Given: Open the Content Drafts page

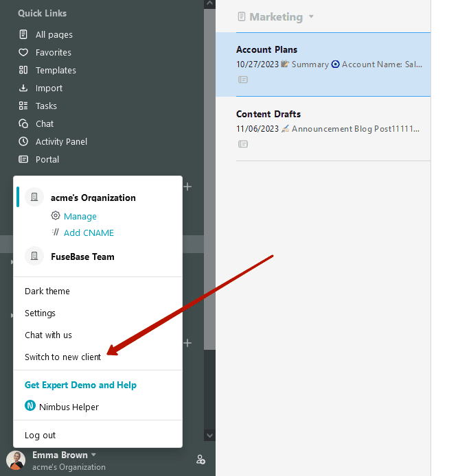Looking at the screenshot, I should click(x=268, y=114).
